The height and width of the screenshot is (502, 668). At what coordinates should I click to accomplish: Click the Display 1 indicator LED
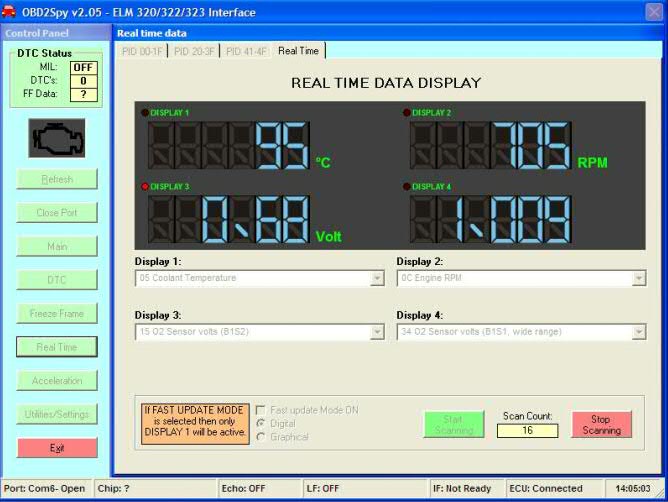click(143, 112)
